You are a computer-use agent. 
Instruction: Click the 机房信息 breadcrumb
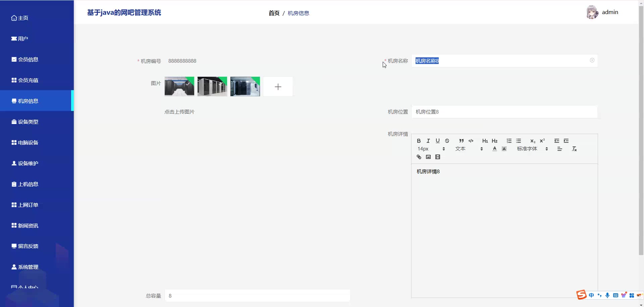pos(299,13)
